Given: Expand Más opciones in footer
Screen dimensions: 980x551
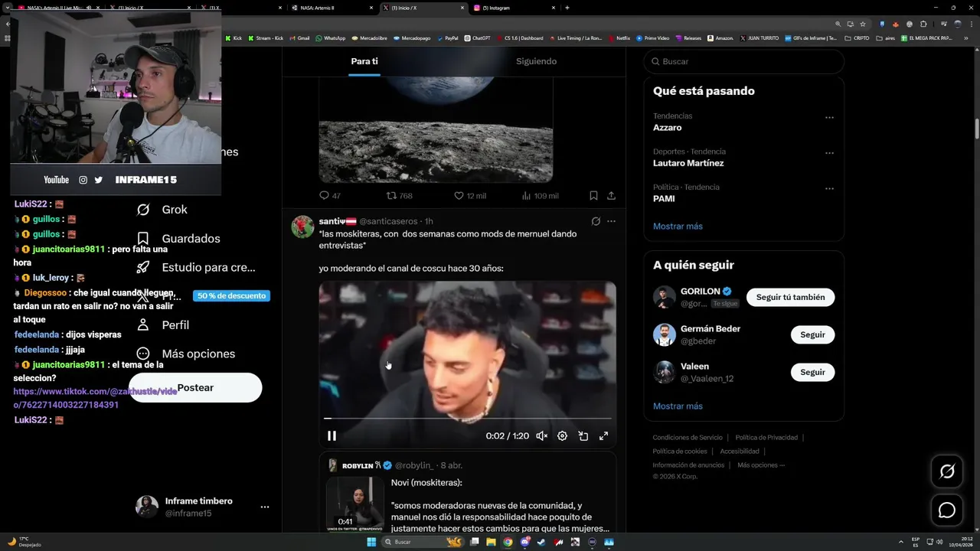Looking at the screenshot, I should pyautogui.click(x=761, y=465).
